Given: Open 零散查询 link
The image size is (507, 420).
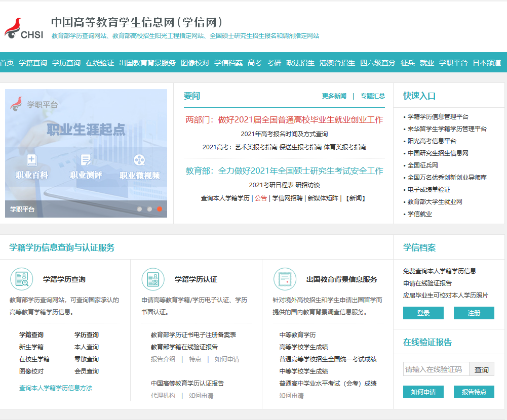Looking at the screenshot, I should click(x=86, y=359).
